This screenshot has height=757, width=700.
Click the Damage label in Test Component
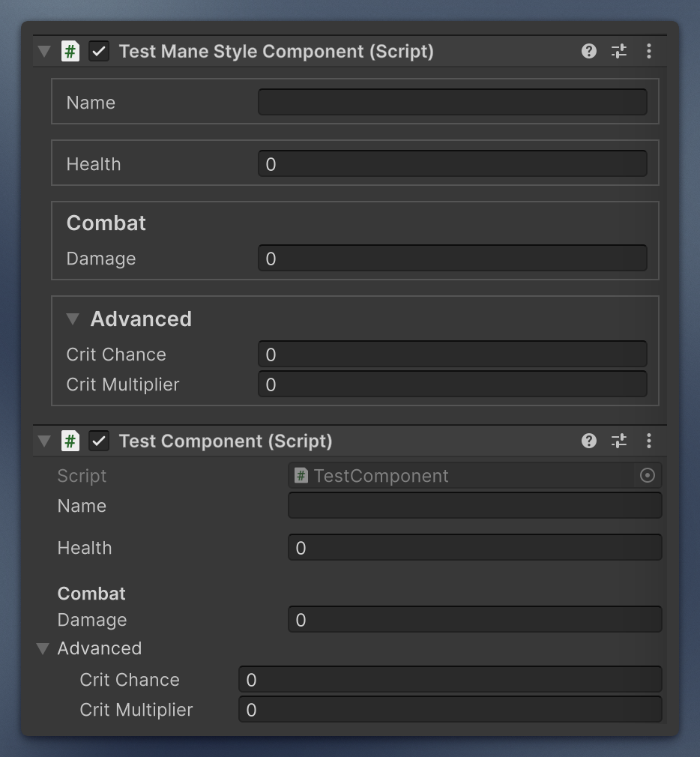[x=92, y=620]
